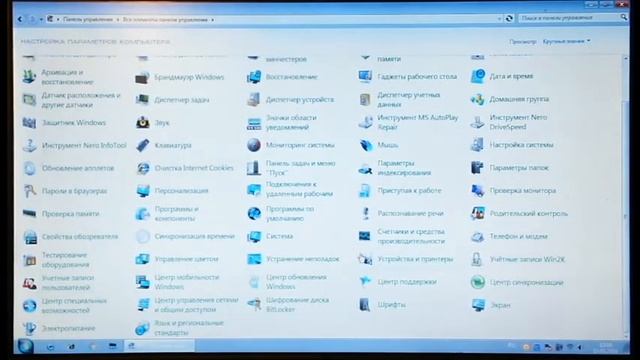Open the Родительский контроль icon

point(478,213)
